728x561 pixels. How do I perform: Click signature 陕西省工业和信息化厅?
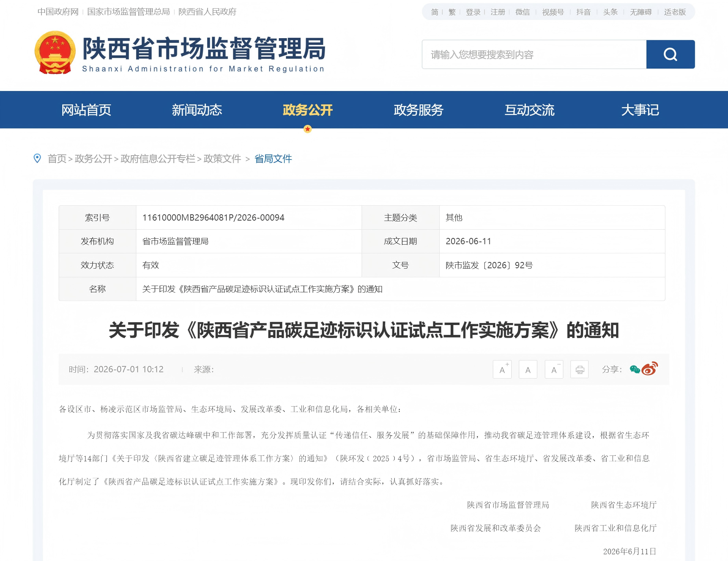pos(615,528)
